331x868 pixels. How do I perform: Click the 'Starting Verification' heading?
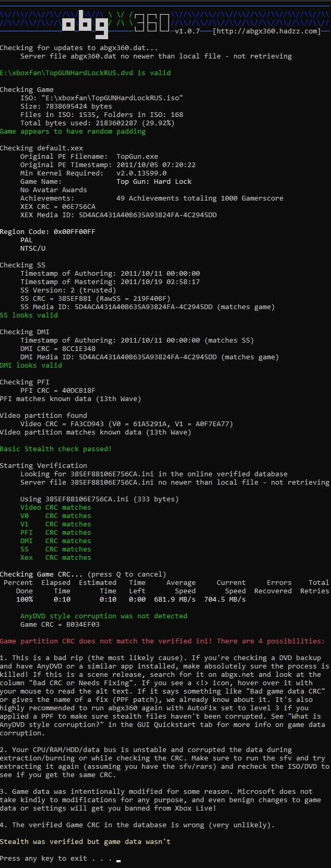point(43,466)
